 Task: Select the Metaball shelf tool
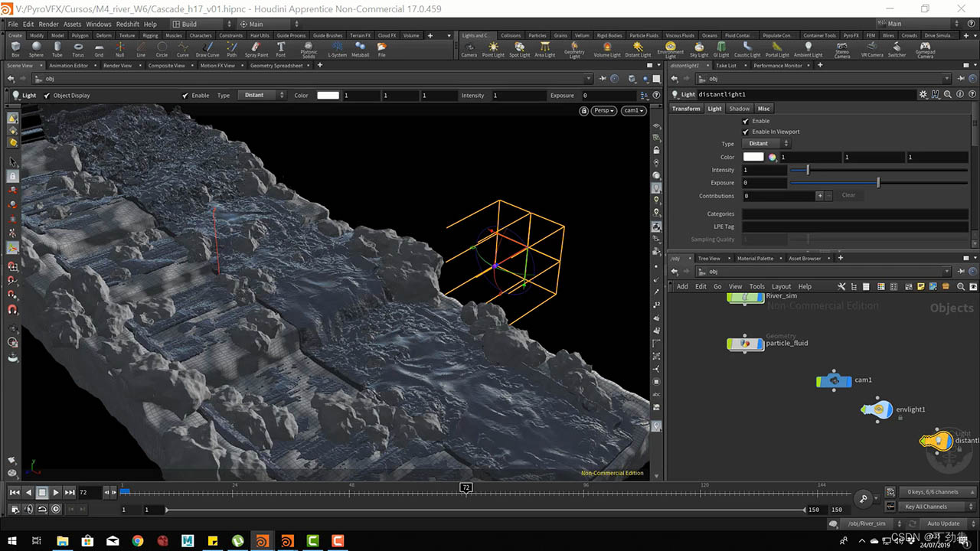[360, 50]
